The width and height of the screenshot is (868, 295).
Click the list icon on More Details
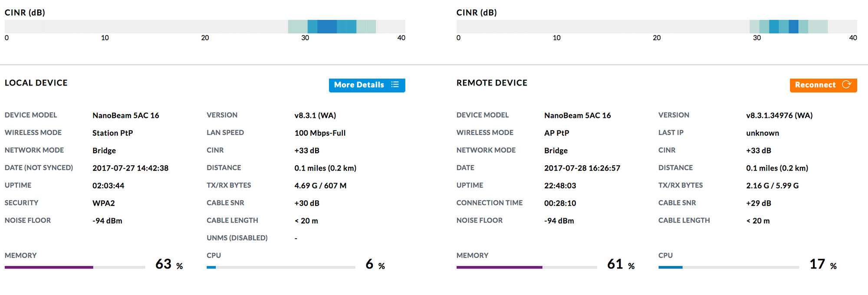pos(395,85)
